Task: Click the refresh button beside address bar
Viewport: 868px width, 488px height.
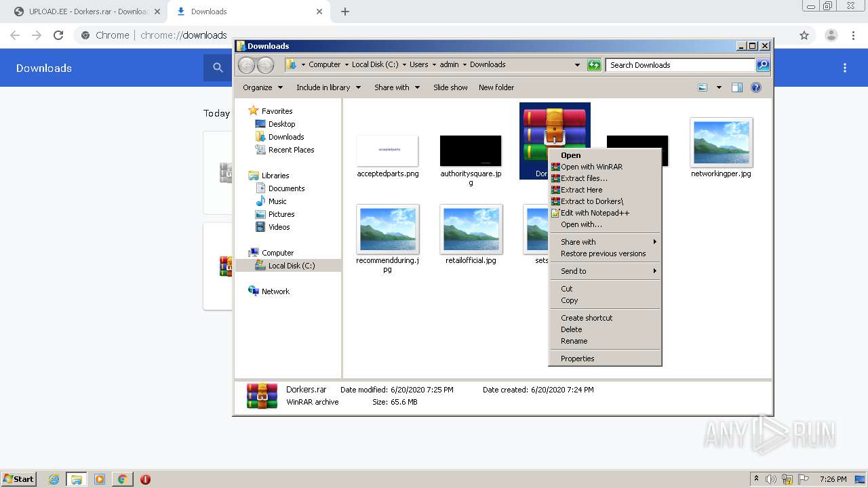Action: click(594, 65)
